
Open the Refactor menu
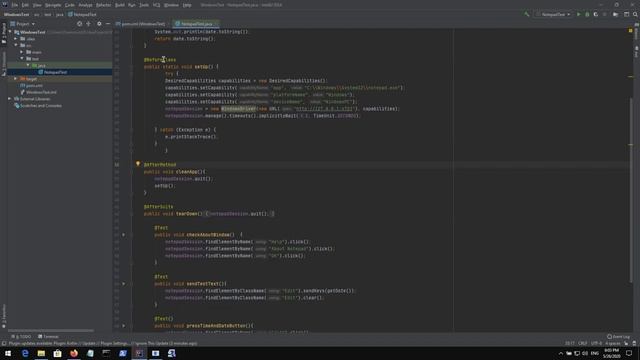[x=103, y=5]
